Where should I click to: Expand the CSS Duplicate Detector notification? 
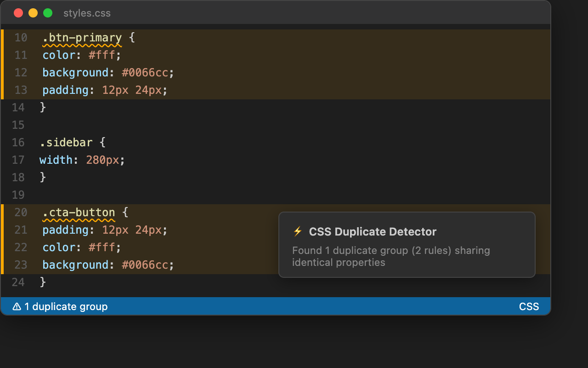[407, 245]
